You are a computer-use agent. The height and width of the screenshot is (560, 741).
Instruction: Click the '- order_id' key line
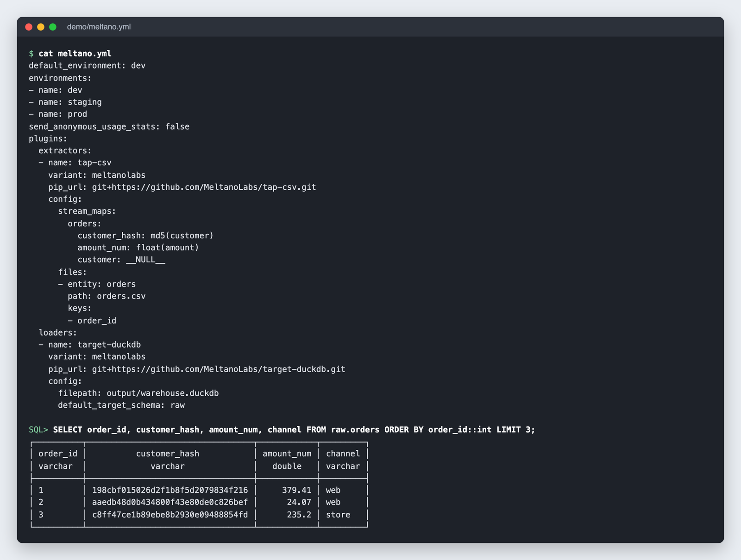tap(92, 321)
